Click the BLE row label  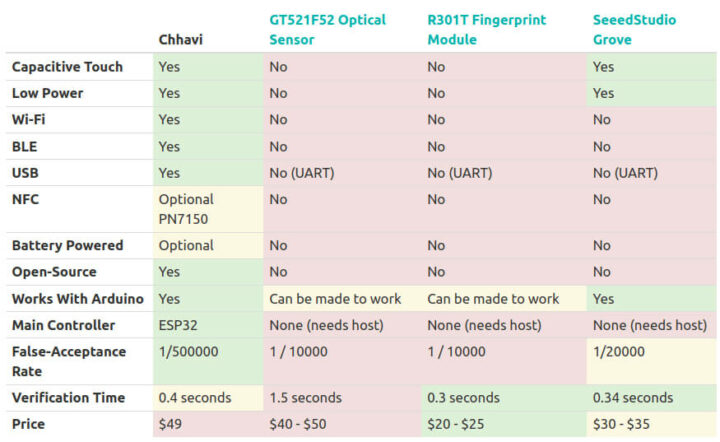coord(25,146)
